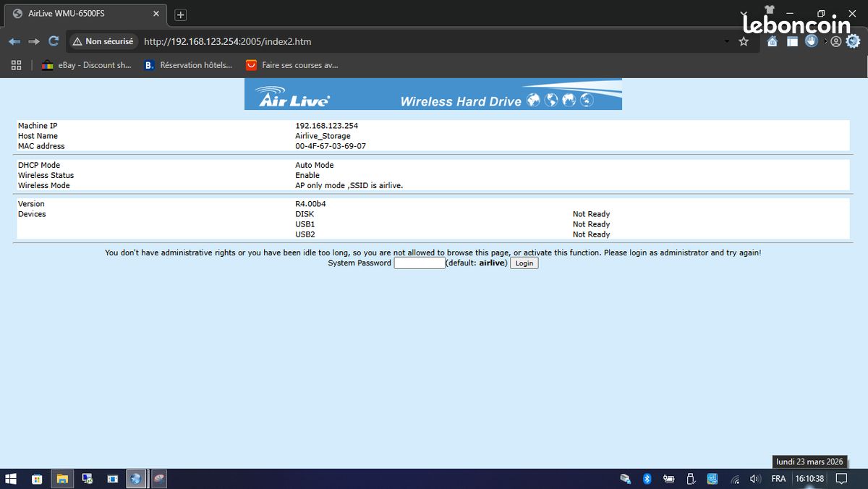
Task: Switch to the active globe browser taskbar icon
Action: click(x=135, y=479)
